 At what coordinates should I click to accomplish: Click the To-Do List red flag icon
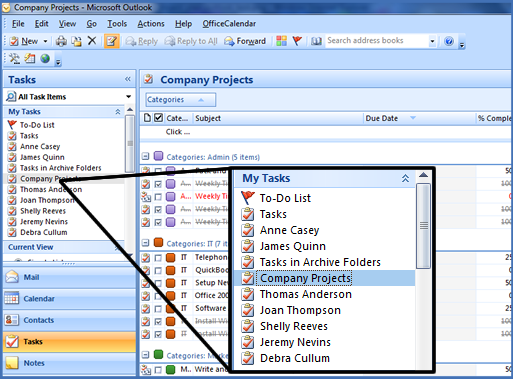coord(12,125)
